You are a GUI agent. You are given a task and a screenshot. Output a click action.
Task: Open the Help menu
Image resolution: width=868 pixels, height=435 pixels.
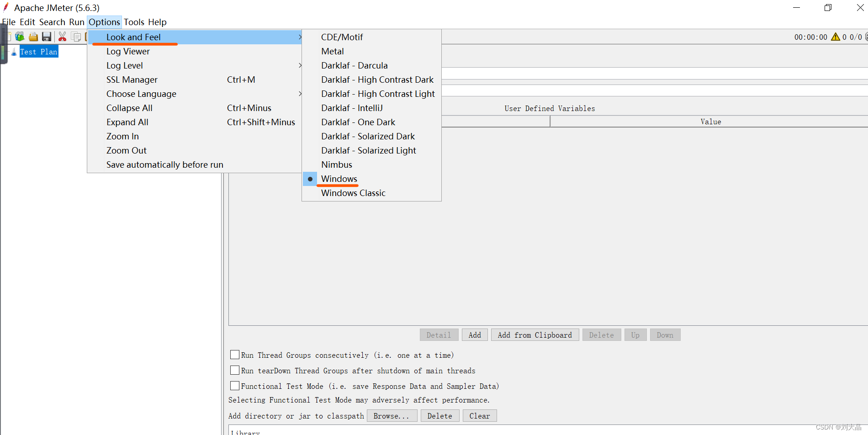pos(157,22)
